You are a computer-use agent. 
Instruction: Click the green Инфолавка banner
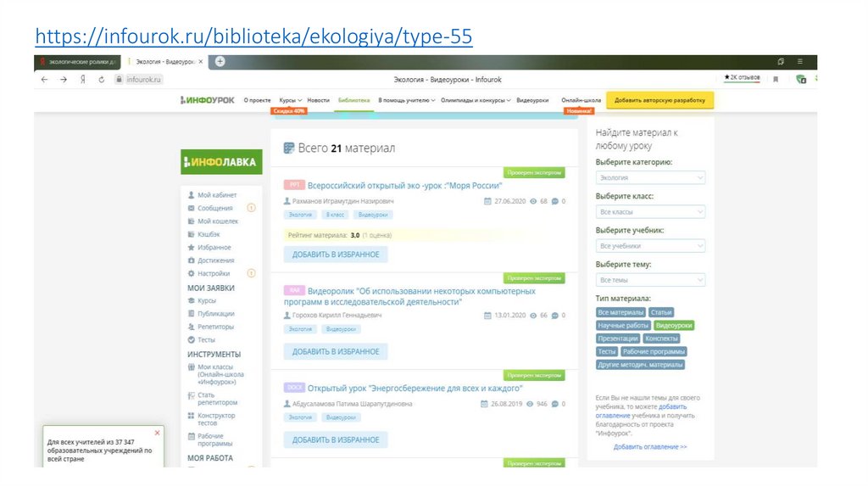click(221, 162)
